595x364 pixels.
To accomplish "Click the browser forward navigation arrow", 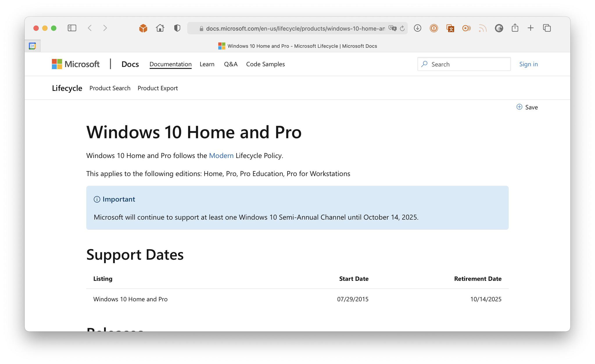I will tap(104, 28).
